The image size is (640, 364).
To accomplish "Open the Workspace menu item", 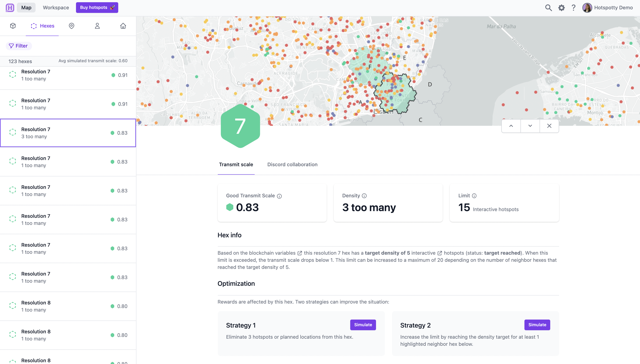I will coord(56,8).
